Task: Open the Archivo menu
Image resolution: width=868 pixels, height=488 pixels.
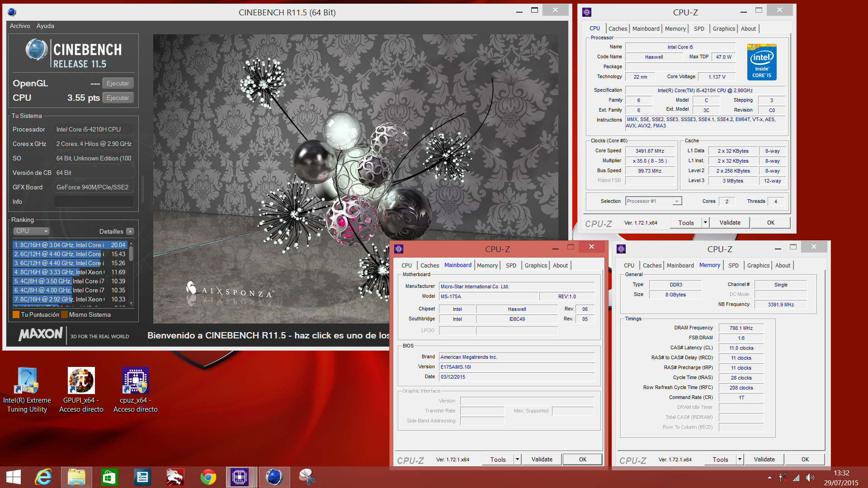Action: (20, 26)
